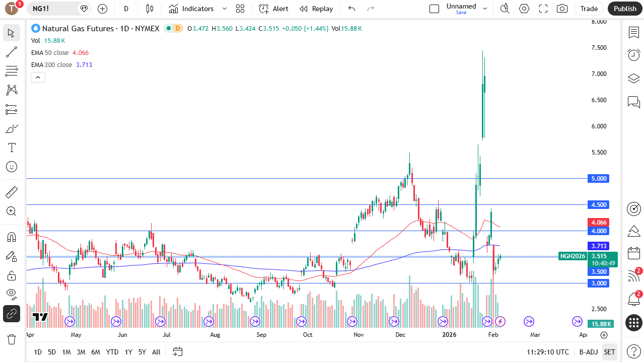Image resolution: width=644 pixels, height=362 pixels.
Task: Undo the last chart action
Action: (351, 9)
